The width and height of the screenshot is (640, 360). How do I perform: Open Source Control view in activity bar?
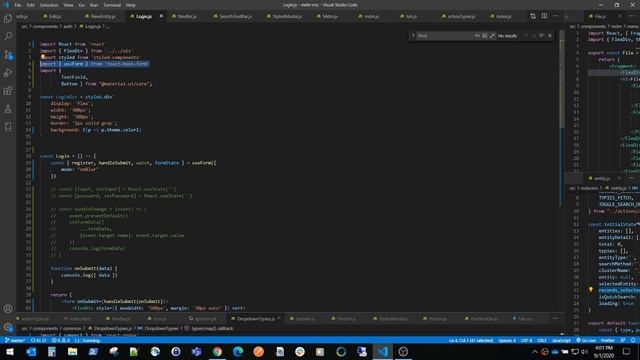[8, 55]
